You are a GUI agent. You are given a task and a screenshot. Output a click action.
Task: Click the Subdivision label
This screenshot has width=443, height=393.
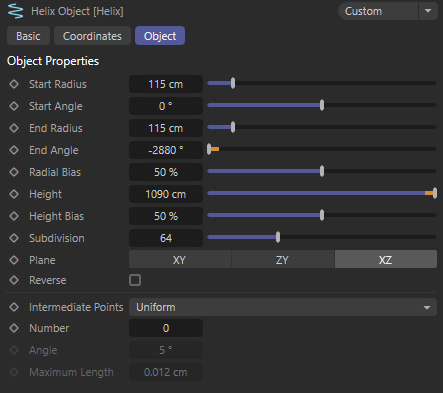[57, 238]
